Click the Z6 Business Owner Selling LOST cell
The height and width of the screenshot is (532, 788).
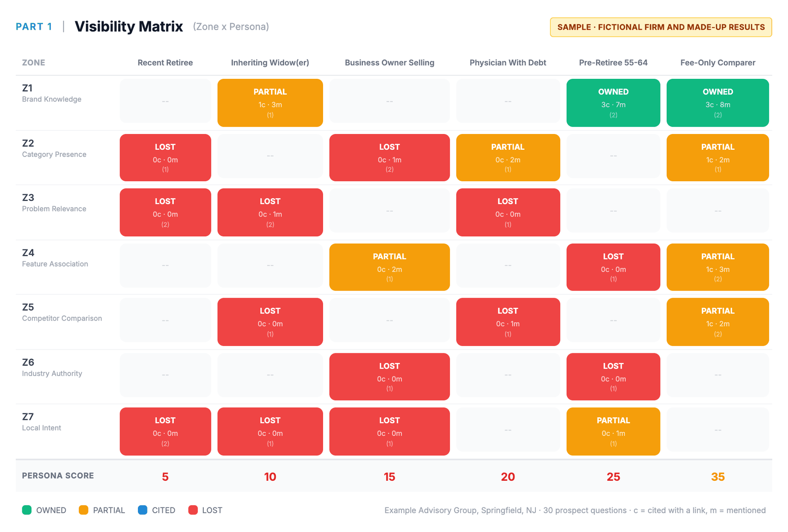tap(390, 377)
